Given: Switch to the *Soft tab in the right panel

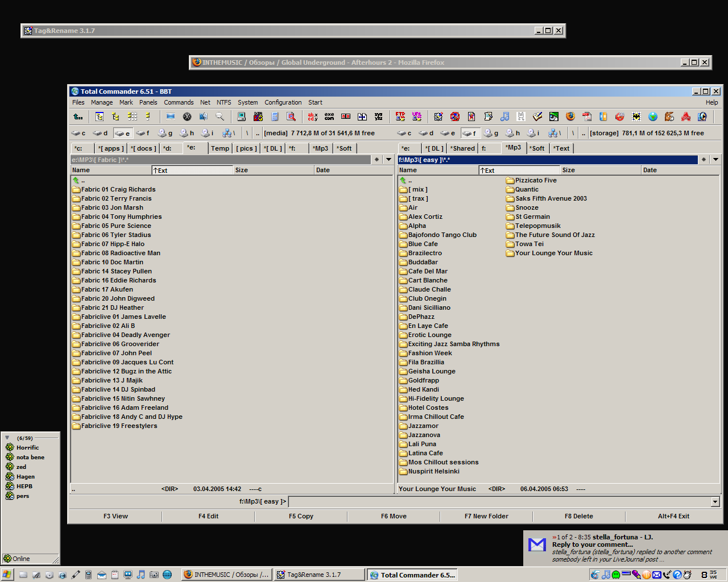Looking at the screenshot, I should pos(537,148).
